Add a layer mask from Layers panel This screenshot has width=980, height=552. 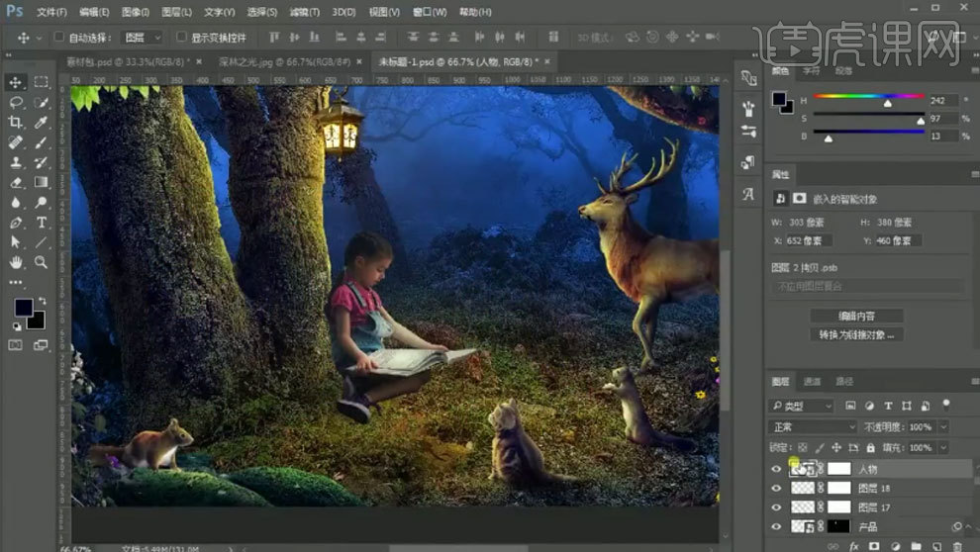point(874,546)
